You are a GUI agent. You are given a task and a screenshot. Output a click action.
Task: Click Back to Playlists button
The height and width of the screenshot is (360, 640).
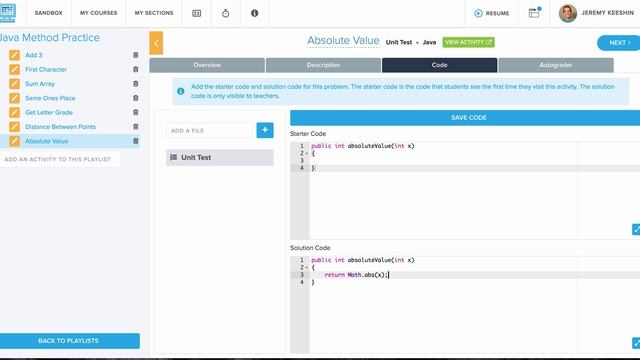tap(69, 341)
